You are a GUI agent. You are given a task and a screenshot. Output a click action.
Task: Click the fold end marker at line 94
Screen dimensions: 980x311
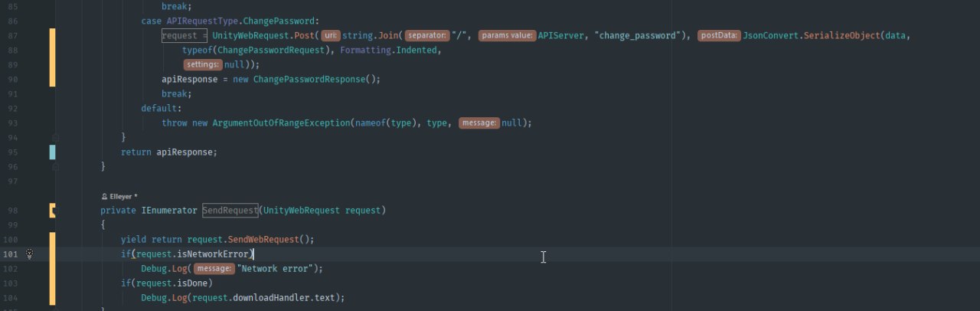pos(55,137)
